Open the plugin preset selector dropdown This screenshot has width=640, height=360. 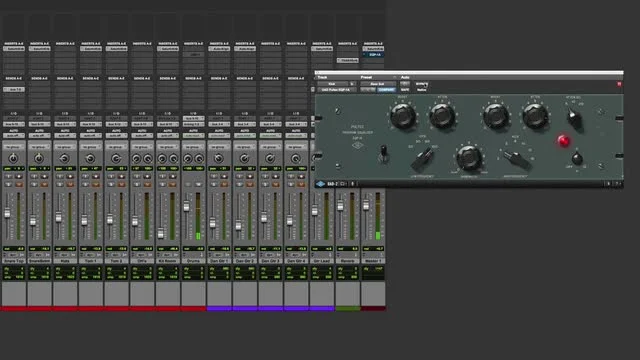(378, 84)
